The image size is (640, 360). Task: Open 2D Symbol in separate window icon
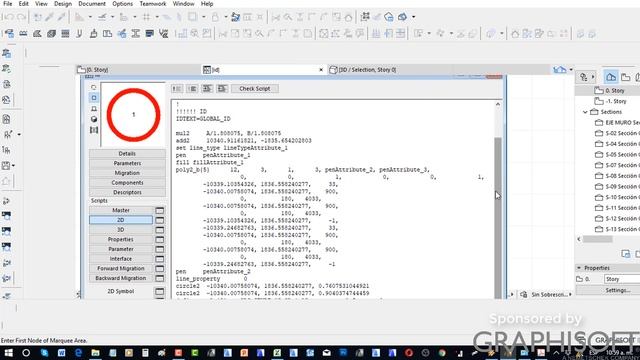point(160,291)
